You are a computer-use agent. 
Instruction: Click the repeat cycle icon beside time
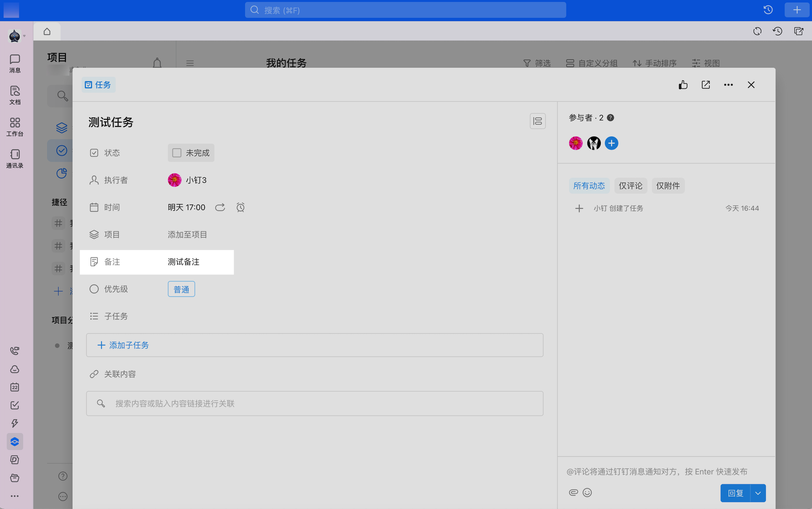pyautogui.click(x=220, y=207)
